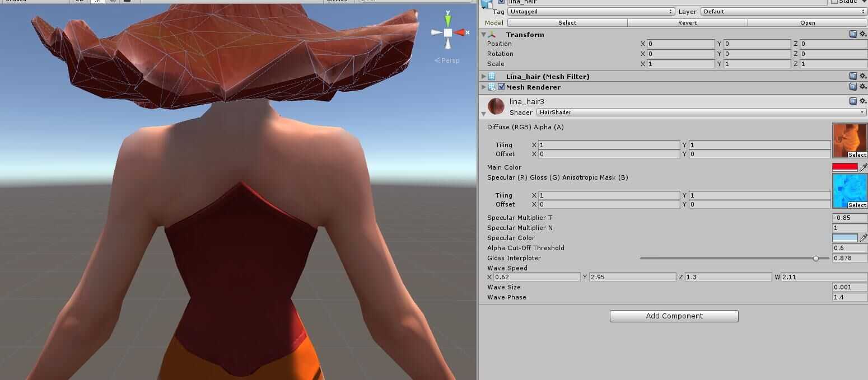Click the Scale Y field

[757, 64]
